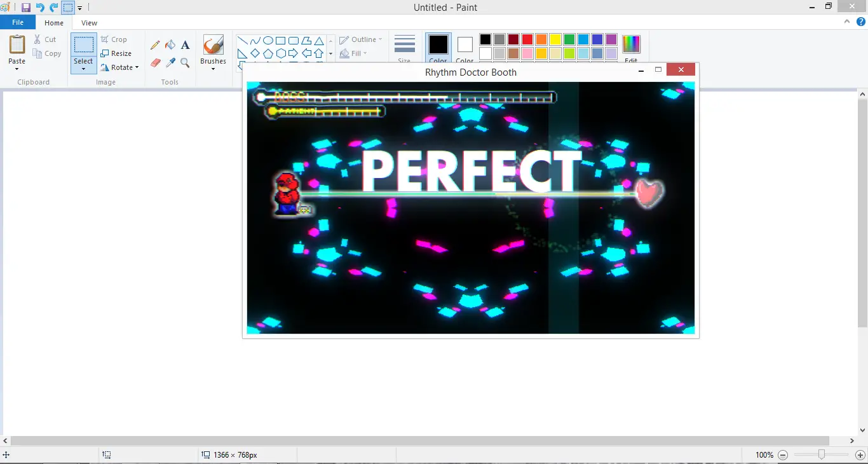This screenshot has height=464, width=868.
Task: Select the Fill with color bucket tool
Action: point(170,45)
